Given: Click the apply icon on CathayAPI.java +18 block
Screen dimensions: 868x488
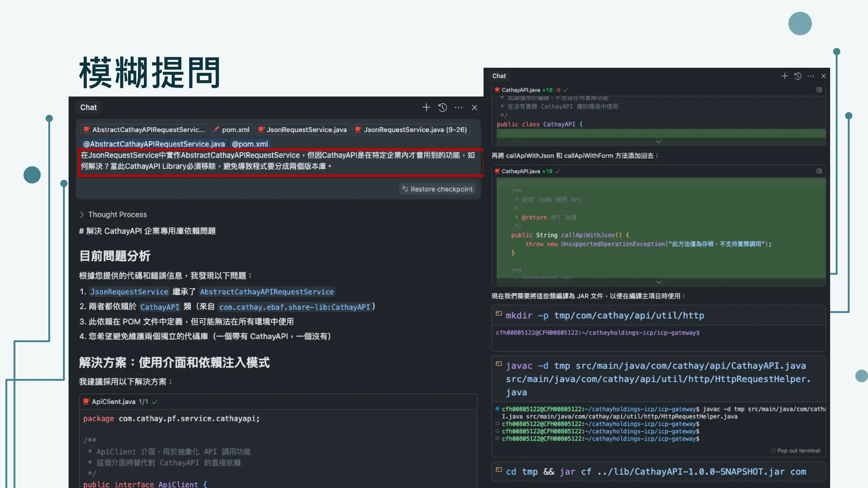Looking at the screenshot, I should (x=819, y=171).
